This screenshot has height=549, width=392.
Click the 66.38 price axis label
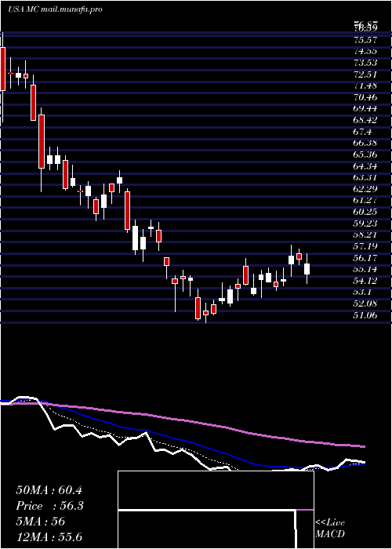click(365, 144)
